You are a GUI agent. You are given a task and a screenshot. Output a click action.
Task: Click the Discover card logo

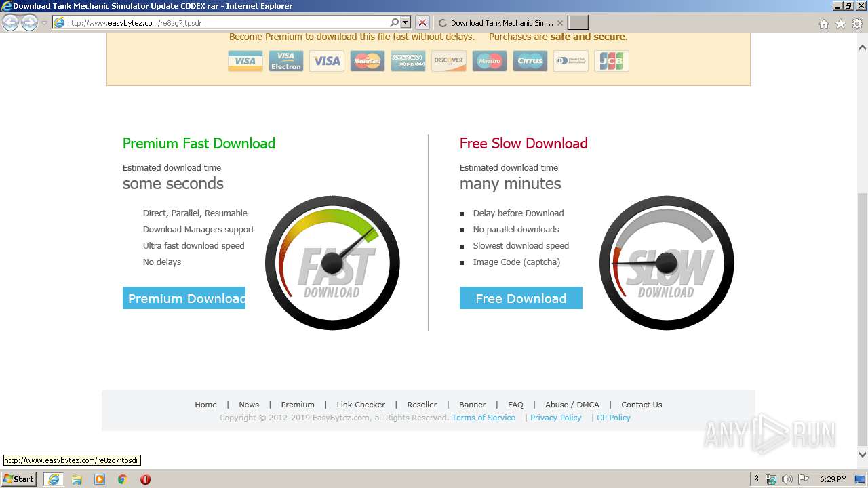click(x=448, y=61)
